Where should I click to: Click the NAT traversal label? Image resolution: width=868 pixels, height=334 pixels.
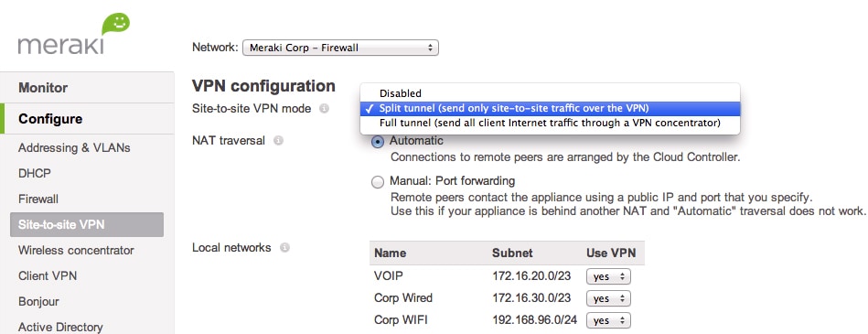tap(229, 141)
